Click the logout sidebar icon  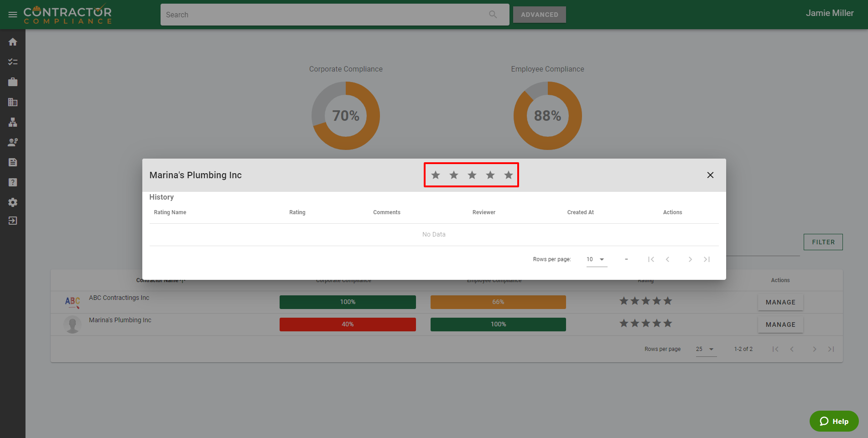click(13, 221)
